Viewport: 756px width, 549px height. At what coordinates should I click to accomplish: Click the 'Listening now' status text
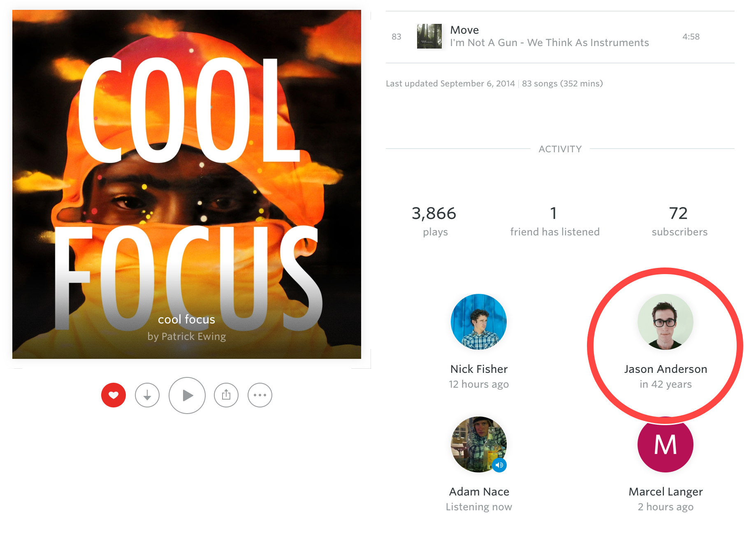coord(479,507)
